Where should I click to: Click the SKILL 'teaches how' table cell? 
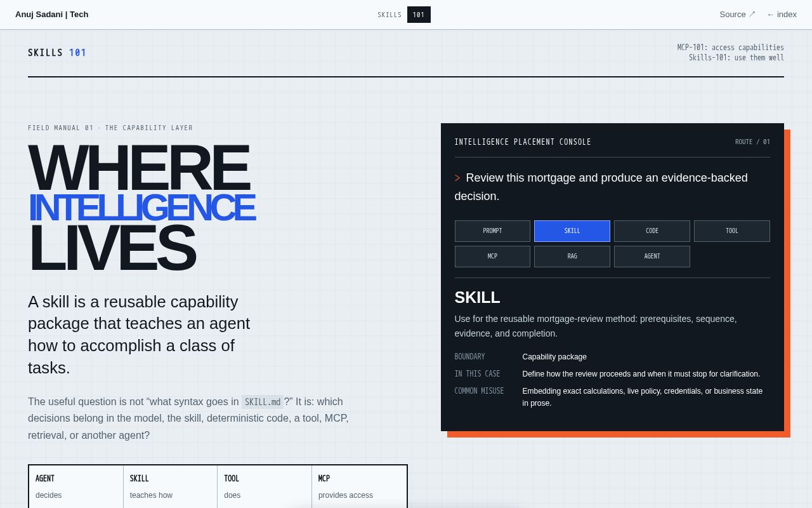click(x=171, y=486)
